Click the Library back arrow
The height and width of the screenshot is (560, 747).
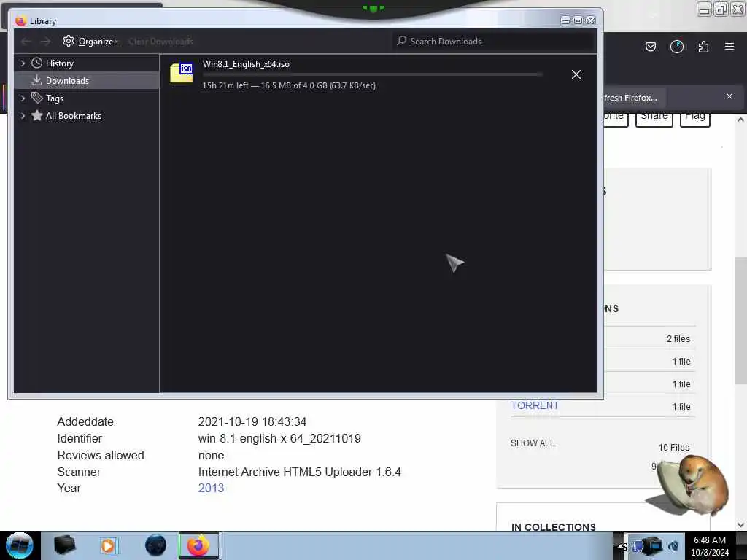26,42
